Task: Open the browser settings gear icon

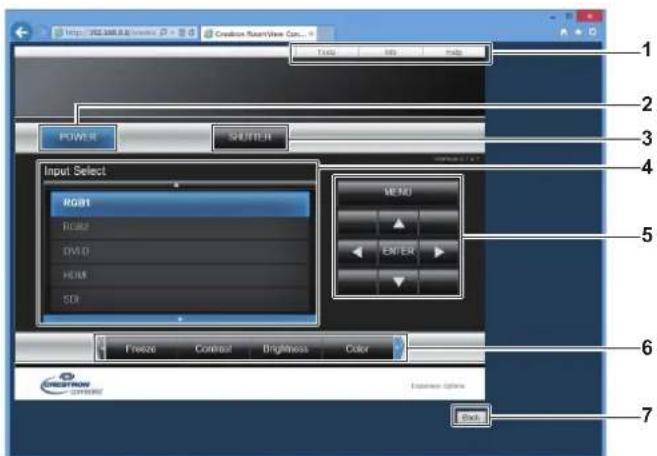Action: coord(593,32)
